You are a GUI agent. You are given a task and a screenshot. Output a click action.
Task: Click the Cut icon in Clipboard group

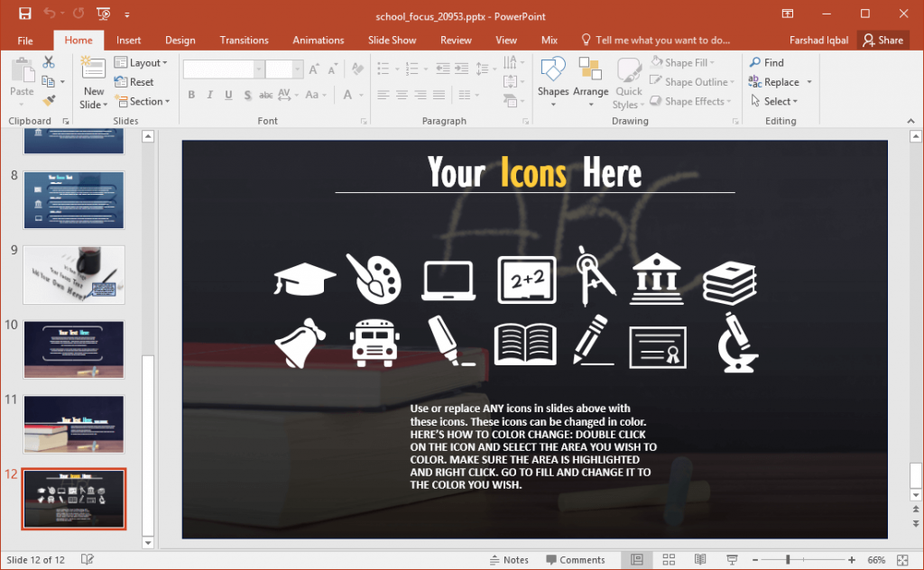(49, 61)
